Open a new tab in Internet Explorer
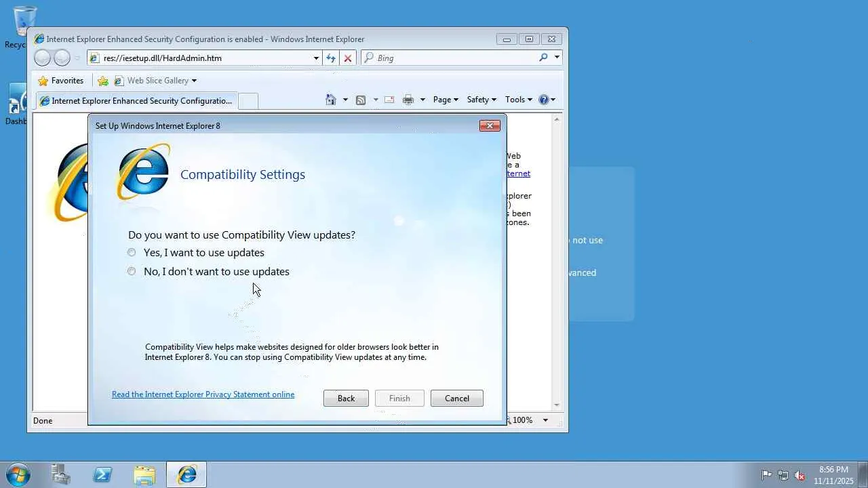Image resolution: width=868 pixels, height=488 pixels. tap(248, 101)
